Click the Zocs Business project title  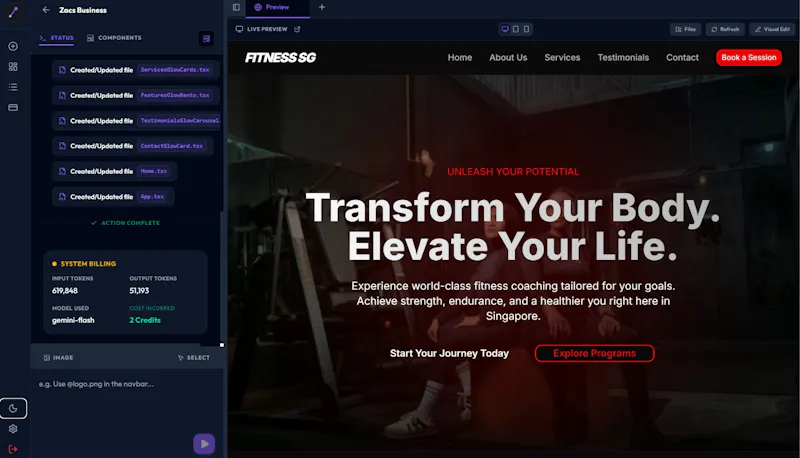(83, 10)
